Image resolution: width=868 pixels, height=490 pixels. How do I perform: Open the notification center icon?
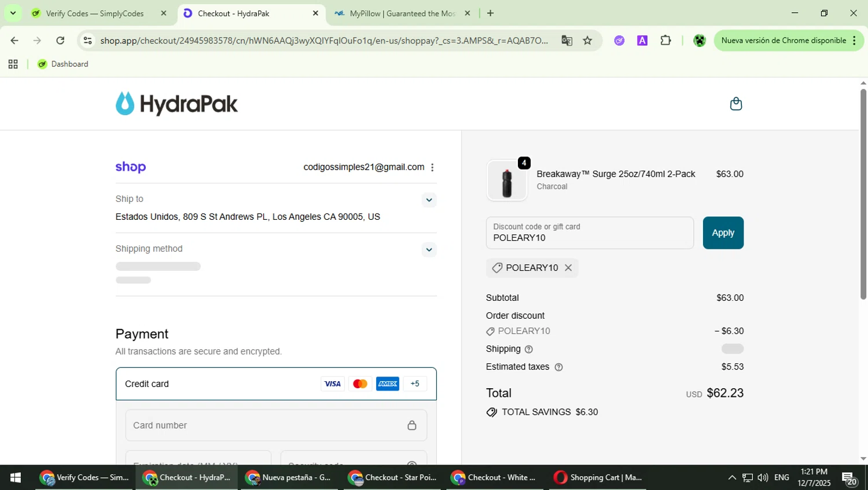coord(849,478)
